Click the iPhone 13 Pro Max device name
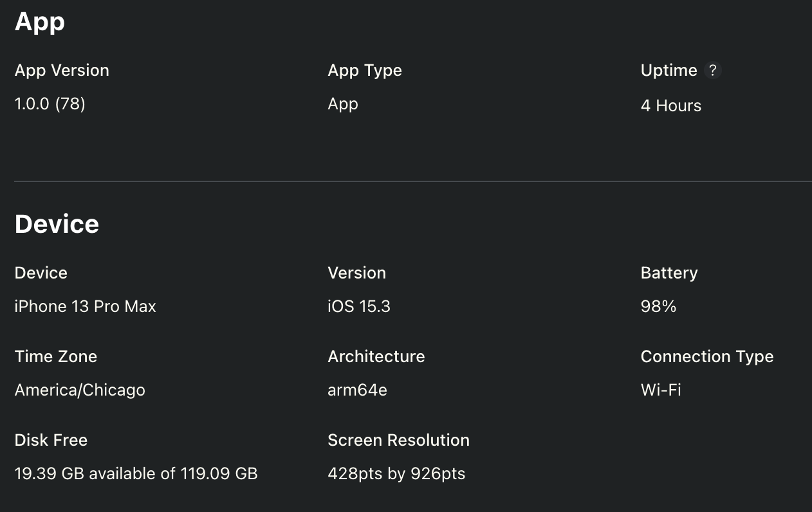This screenshot has height=512, width=812. [85, 306]
